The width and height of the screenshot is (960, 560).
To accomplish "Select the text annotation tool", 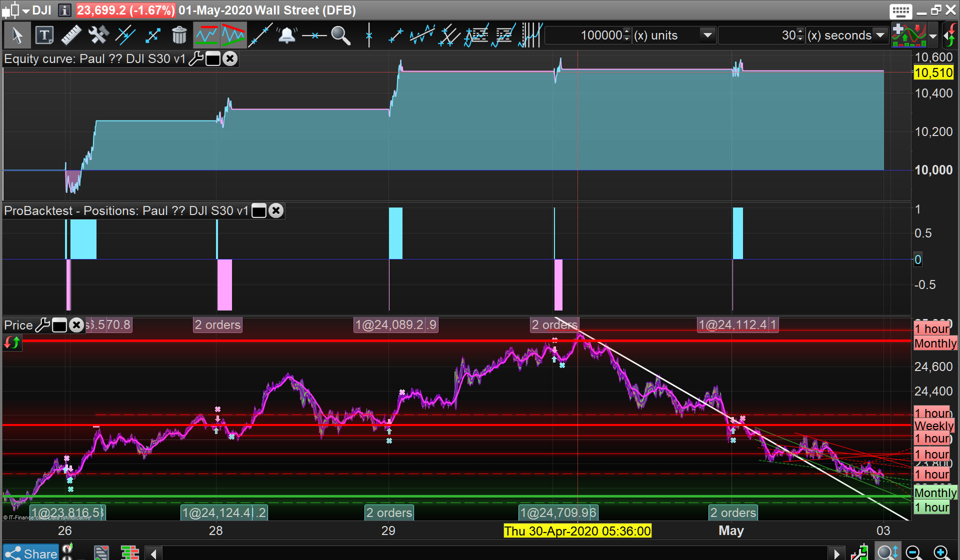I will pos(44,35).
